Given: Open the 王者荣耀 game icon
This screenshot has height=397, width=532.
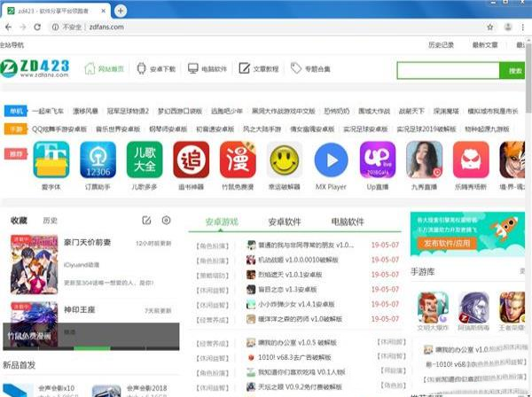Looking at the screenshot, I should (512, 308).
